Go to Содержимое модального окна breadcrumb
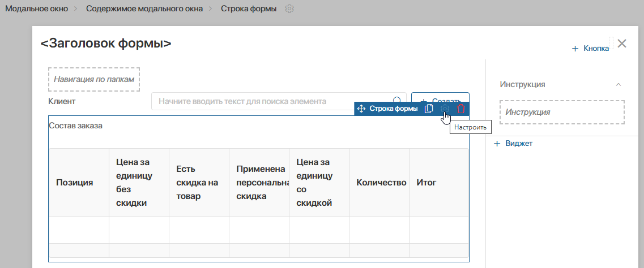This screenshot has height=268, width=644. tap(144, 8)
